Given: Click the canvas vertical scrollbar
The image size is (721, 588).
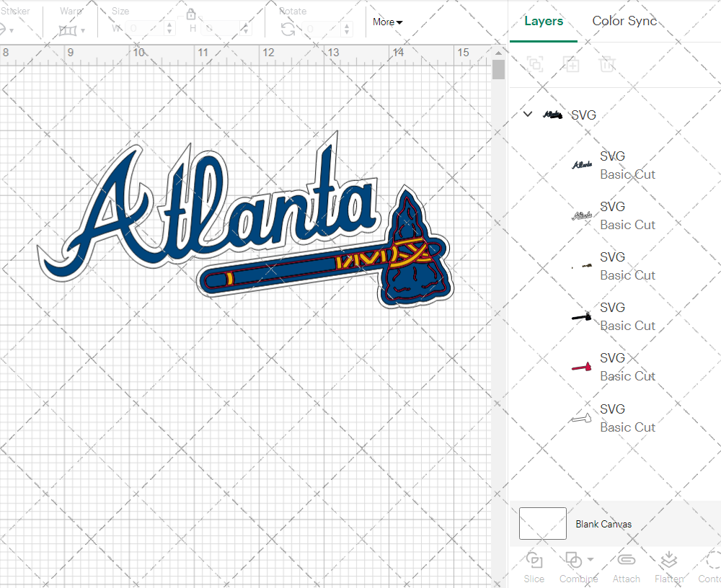Looking at the screenshot, I should pyautogui.click(x=498, y=70).
